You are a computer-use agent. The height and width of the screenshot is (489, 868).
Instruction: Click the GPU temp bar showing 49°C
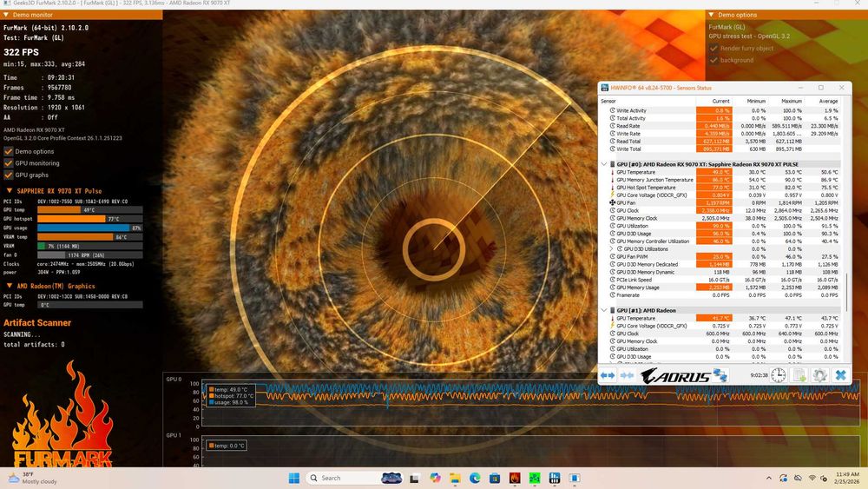pyautogui.click(x=89, y=210)
